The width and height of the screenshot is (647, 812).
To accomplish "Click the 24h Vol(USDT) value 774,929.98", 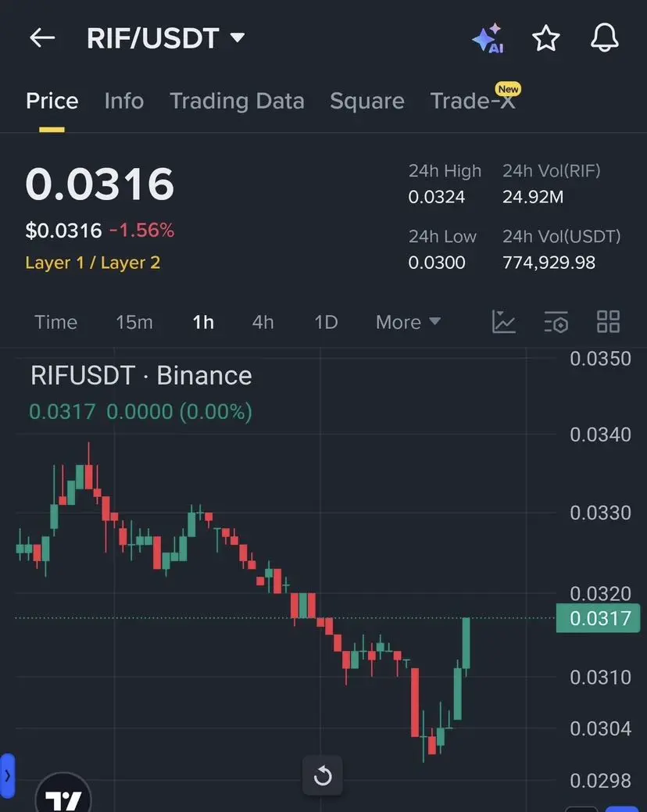I will tap(549, 263).
